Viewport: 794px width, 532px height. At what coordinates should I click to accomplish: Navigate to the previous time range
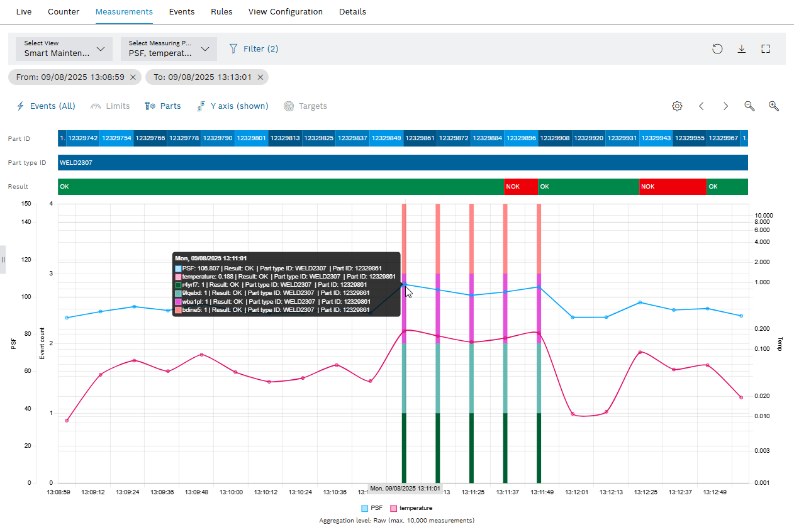tap(702, 106)
